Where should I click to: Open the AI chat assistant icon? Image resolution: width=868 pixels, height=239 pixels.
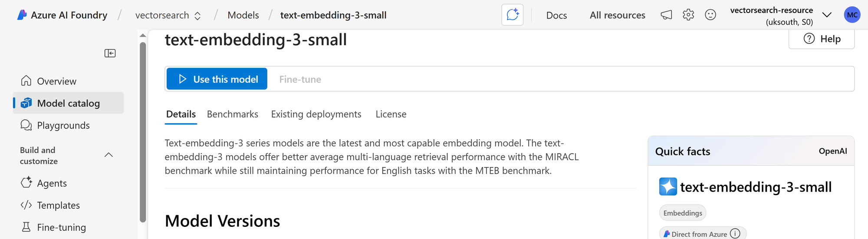[512, 15]
